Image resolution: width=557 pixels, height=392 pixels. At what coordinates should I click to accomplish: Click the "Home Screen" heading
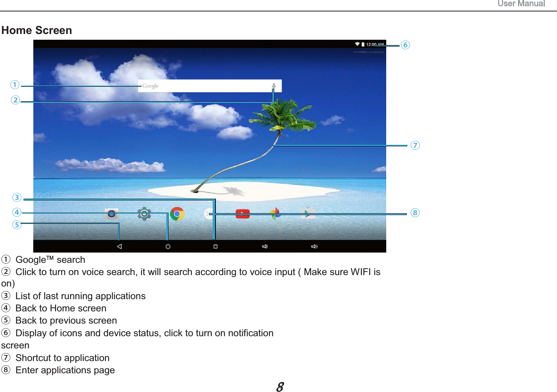[x=37, y=30]
